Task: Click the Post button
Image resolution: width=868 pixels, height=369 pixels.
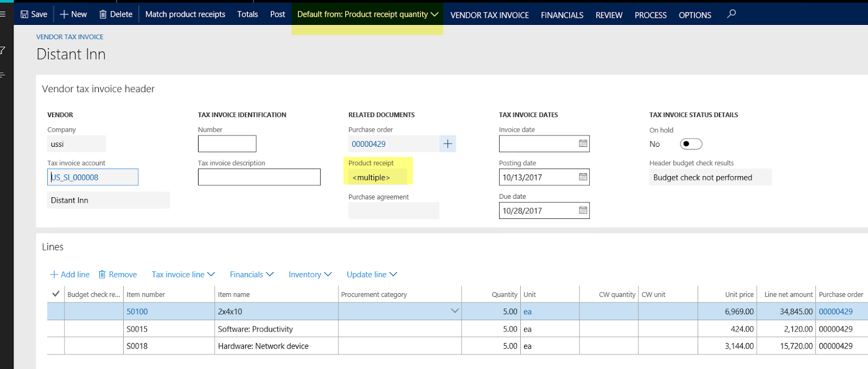Action: (277, 14)
